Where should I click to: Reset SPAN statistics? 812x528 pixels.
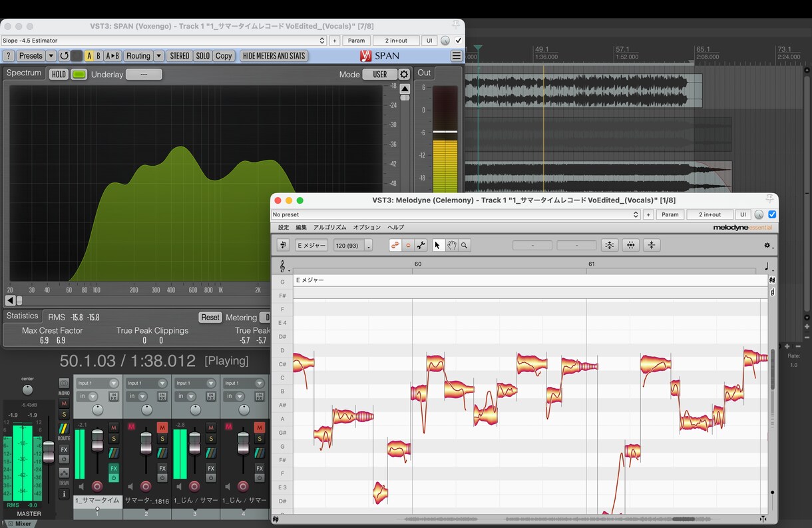click(x=210, y=318)
